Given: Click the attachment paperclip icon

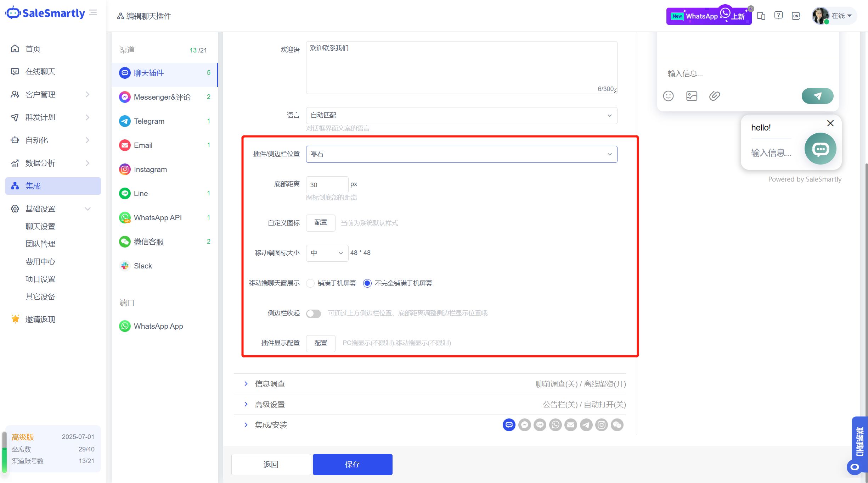Looking at the screenshot, I should click(714, 96).
